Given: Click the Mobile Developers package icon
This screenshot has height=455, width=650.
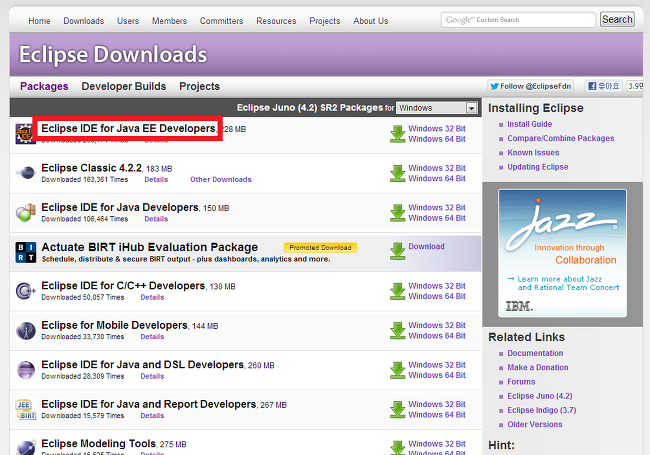Looking at the screenshot, I should click(26, 331).
